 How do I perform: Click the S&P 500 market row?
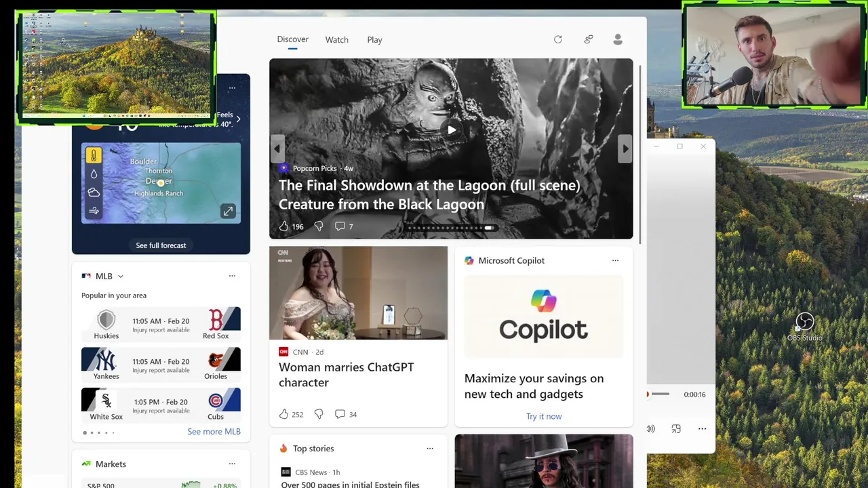click(161, 485)
